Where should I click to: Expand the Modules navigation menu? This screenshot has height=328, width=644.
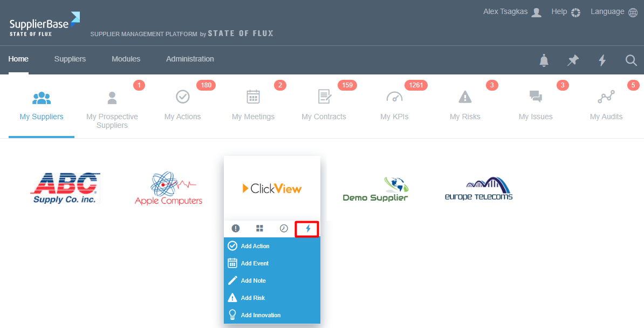[x=126, y=59]
